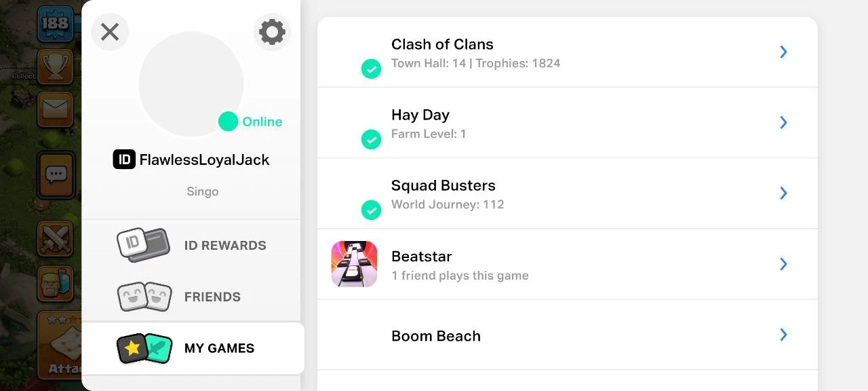The height and width of the screenshot is (391, 868).
Task: Expand the Beatstar row chevron
Action: [783, 264]
